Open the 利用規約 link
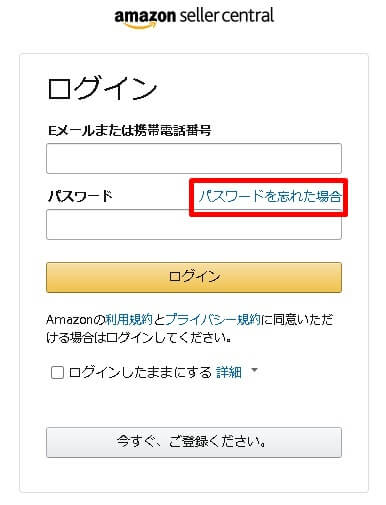Screen dimensions: 386x505 (129, 320)
